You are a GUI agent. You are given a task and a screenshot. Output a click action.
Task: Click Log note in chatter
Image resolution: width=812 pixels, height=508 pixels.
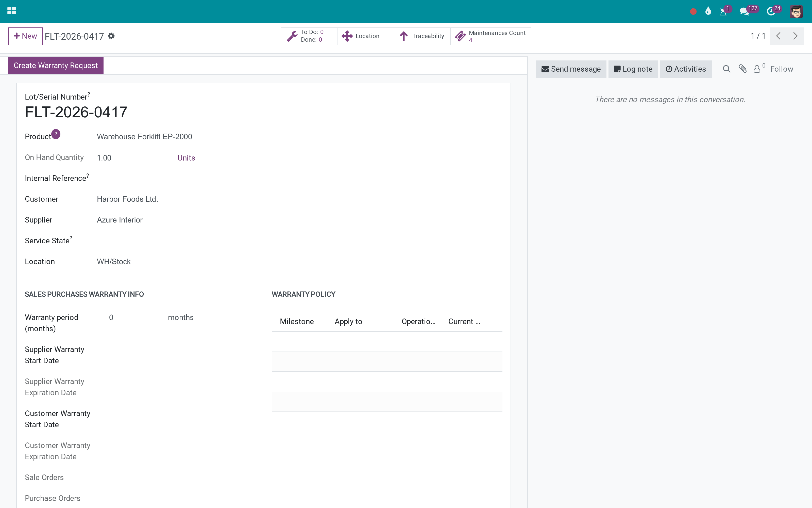[633, 69]
